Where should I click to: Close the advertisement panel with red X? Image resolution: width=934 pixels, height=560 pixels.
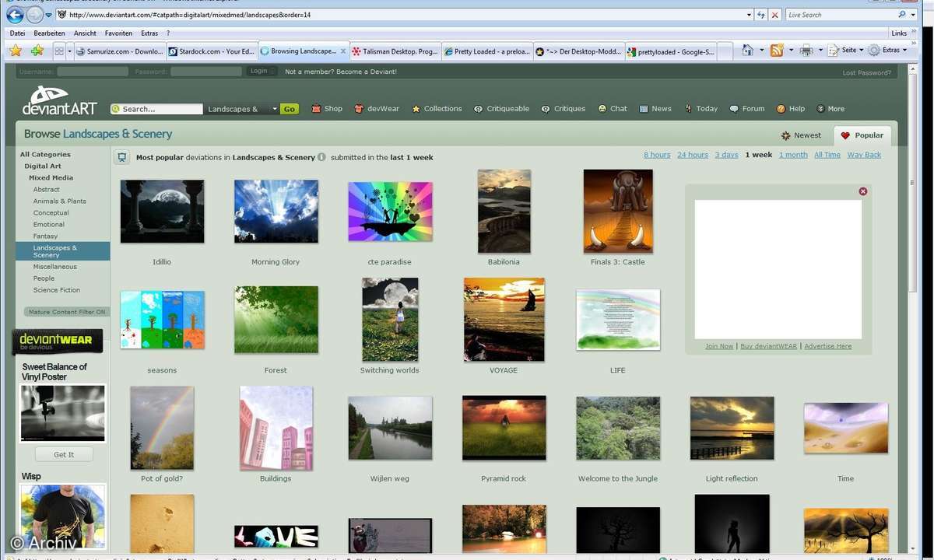click(862, 191)
